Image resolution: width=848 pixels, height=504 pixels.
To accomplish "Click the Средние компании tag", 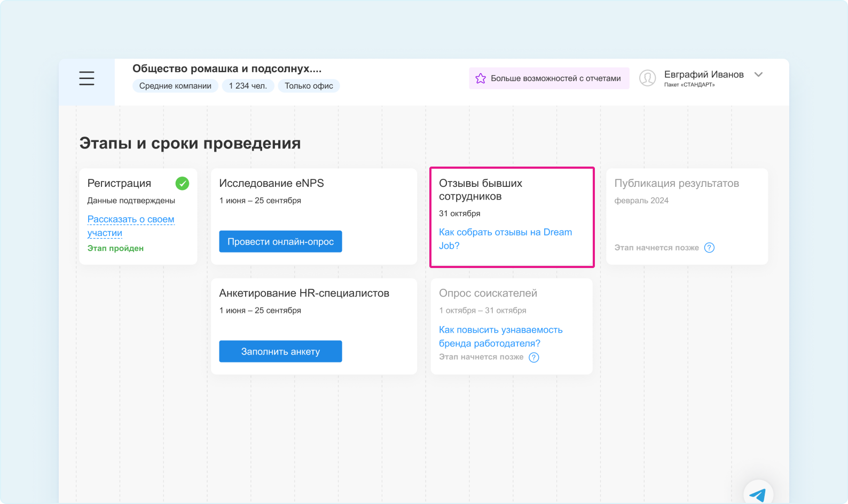I will [175, 86].
